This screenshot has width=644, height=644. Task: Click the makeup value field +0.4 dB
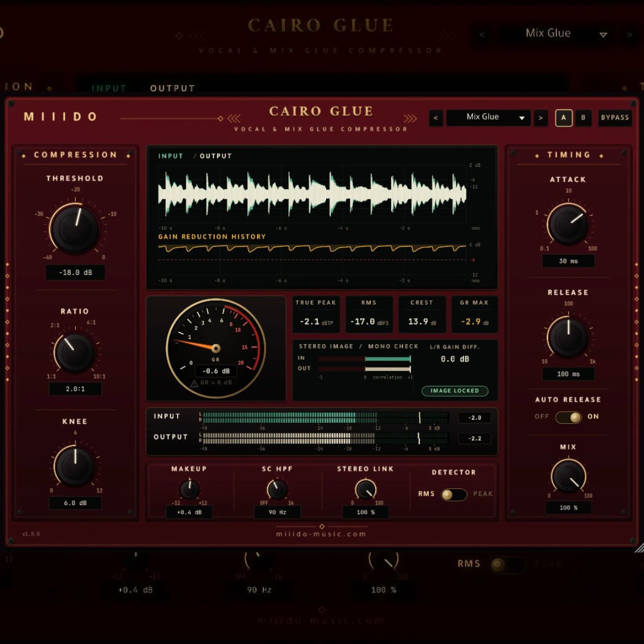pos(189,513)
